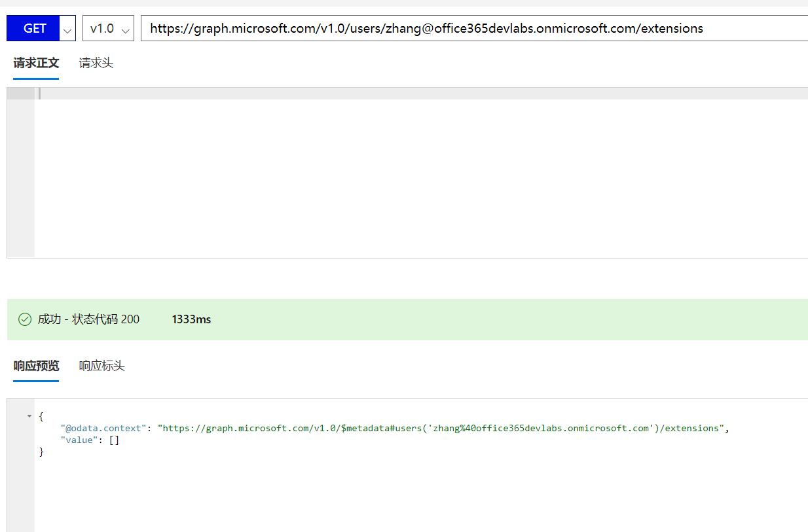
Task: Click the $metadata URL in the response
Action: tap(442, 429)
